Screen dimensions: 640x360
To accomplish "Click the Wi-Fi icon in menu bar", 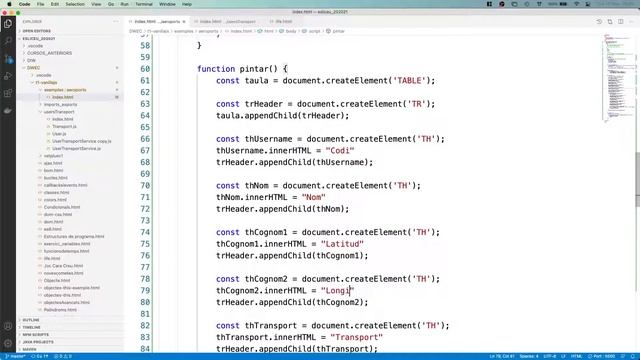I will click(576, 4).
